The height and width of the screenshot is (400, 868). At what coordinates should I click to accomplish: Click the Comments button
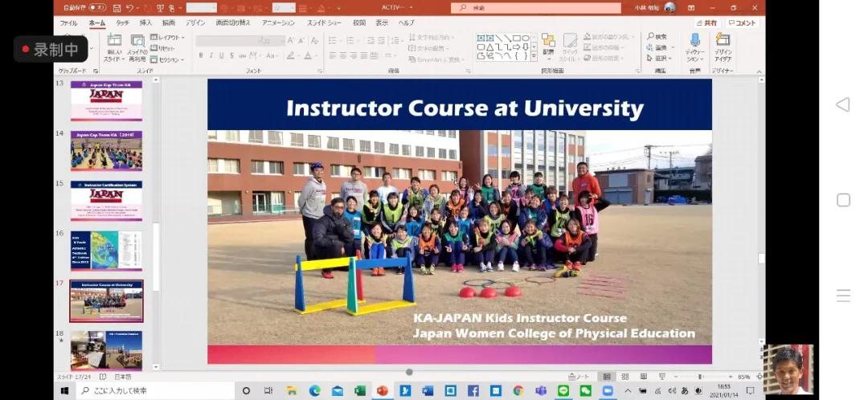coord(742,23)
